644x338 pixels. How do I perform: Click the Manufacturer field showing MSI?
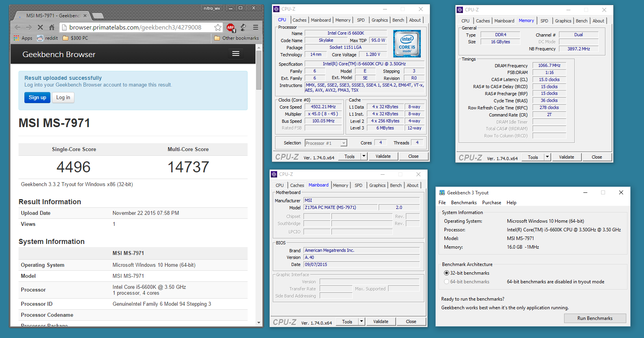point(361,200)
